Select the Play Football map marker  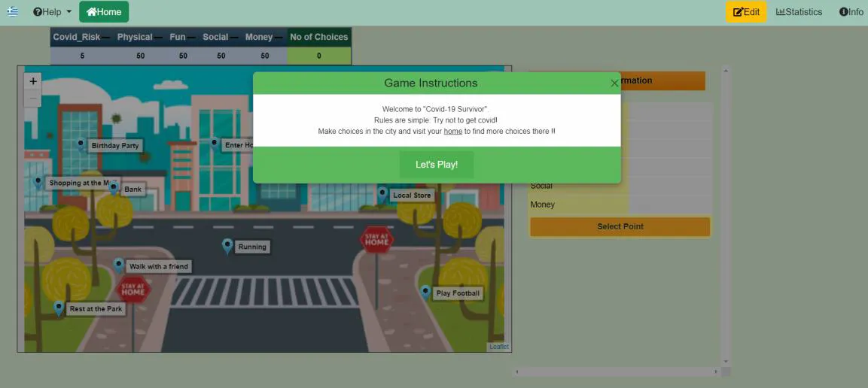[x=425, y=292]
